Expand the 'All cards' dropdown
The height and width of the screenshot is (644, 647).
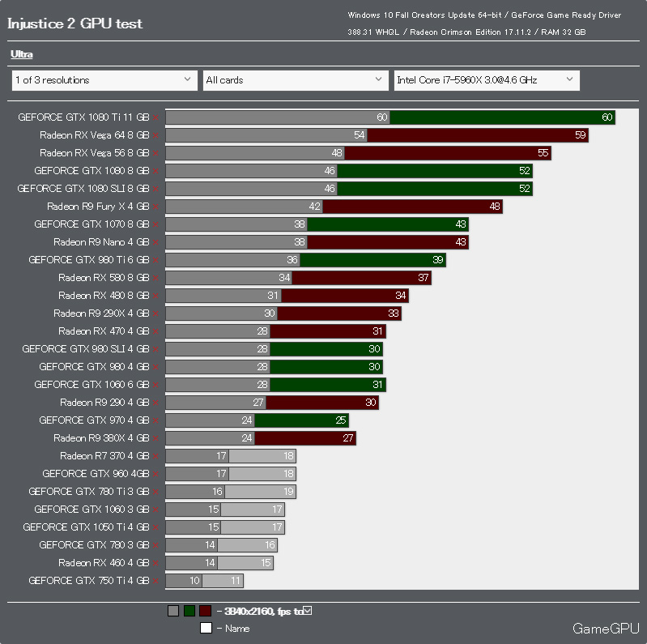(296, 80)
